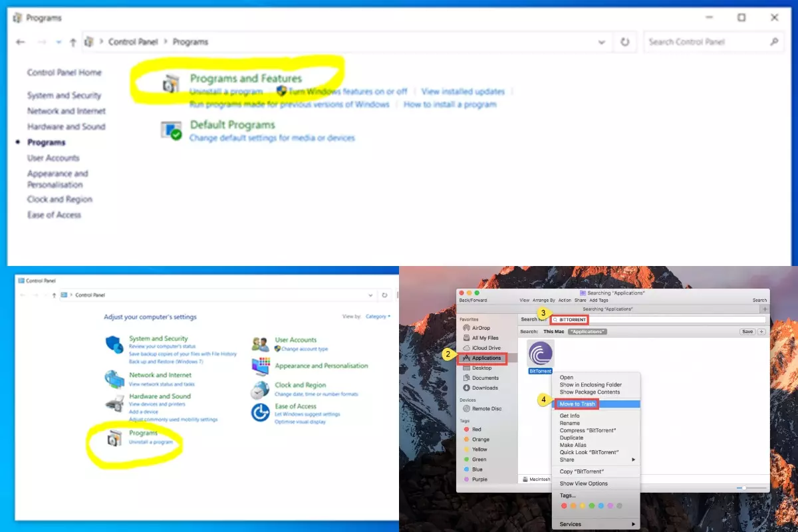
Task: Click View devices and printers link
Action: [x=157, y=404]
